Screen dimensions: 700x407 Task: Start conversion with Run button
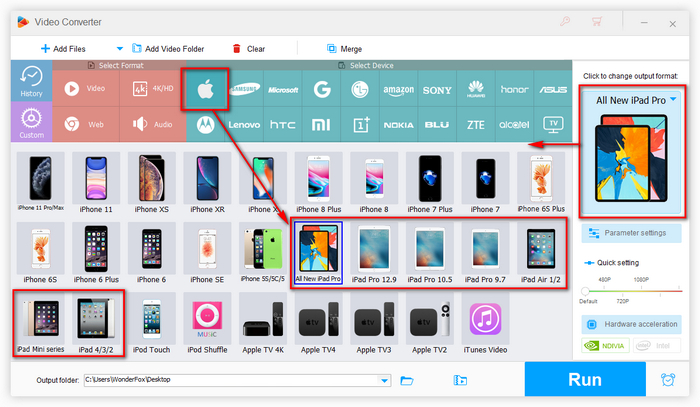(x=585, y=379)
